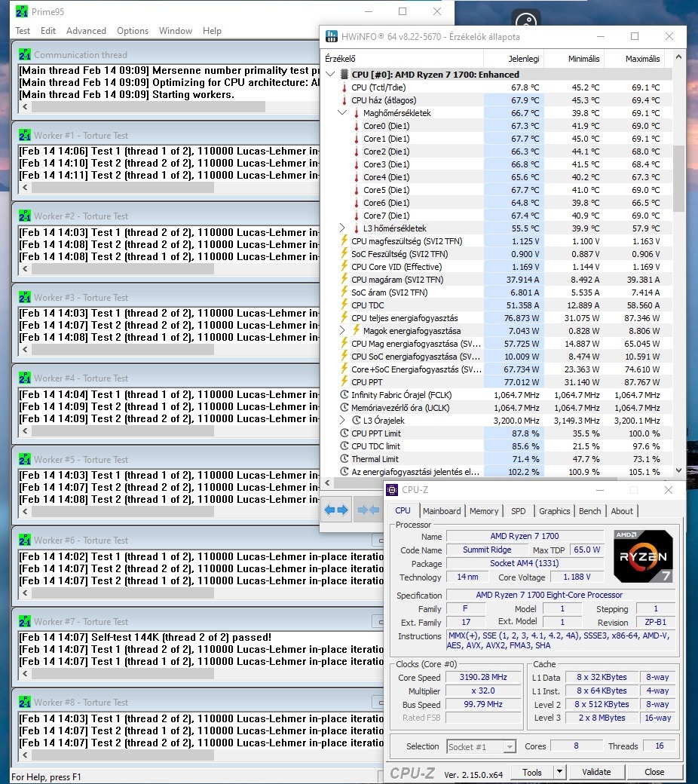Click the Close button in CPU-Z
This screenshot has width=698, height=784.
point(654,773)
